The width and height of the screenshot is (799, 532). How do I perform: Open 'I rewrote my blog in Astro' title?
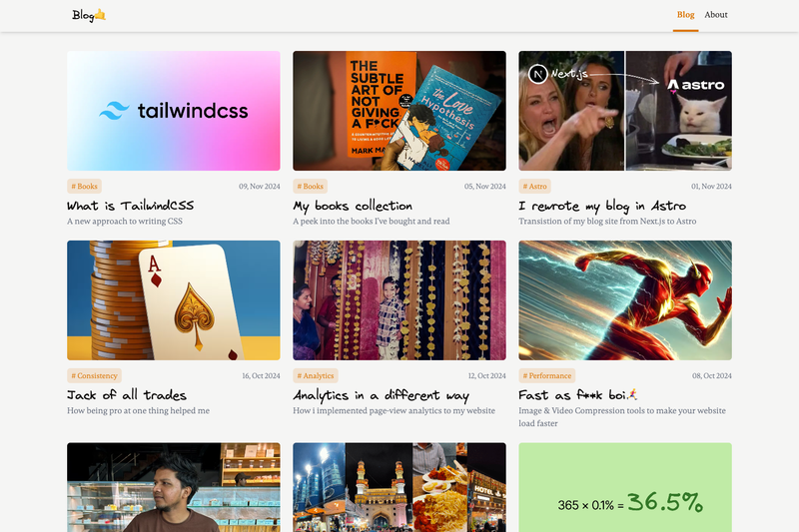[602, 206]
